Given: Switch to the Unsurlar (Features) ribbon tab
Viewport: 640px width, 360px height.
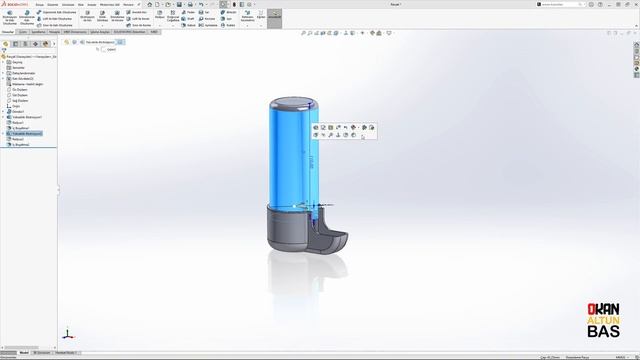Looking at the screenshot, I should pos(8,32).
